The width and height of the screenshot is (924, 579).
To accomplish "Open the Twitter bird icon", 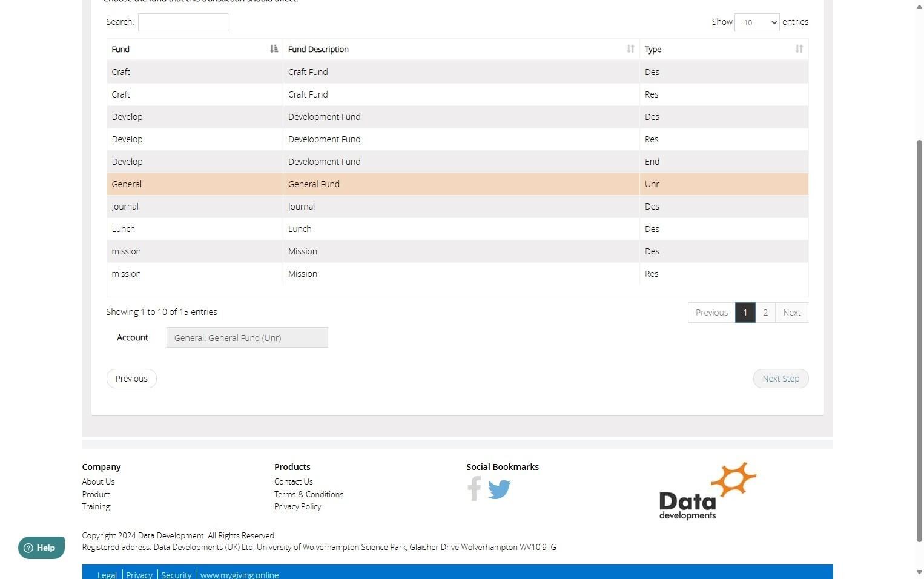I will pos(500,489).
